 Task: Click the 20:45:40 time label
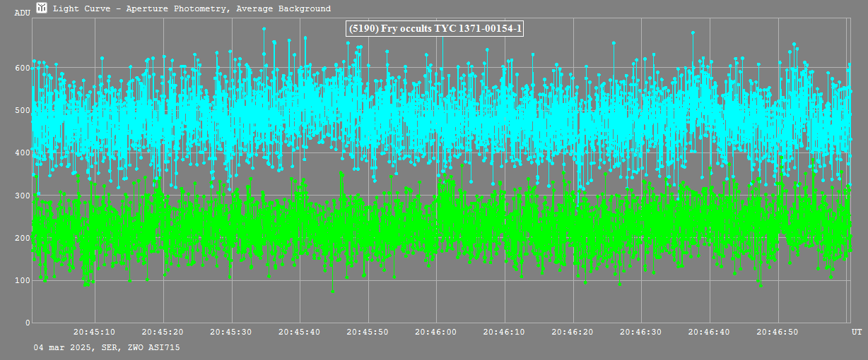pos(300,331)
